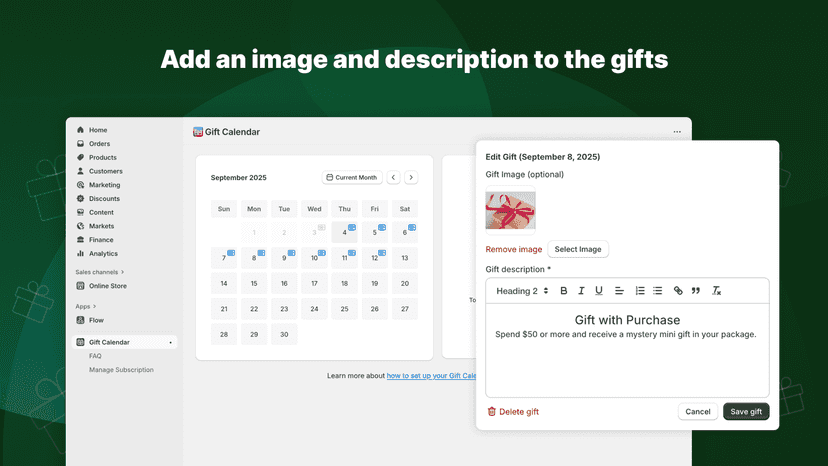Click the Home icon in sidebar
828x466 pixels.
pyautogui.click(x=80, y=129)
